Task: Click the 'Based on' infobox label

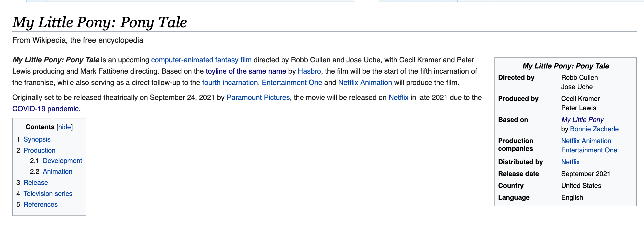Action: pos(513,120)
